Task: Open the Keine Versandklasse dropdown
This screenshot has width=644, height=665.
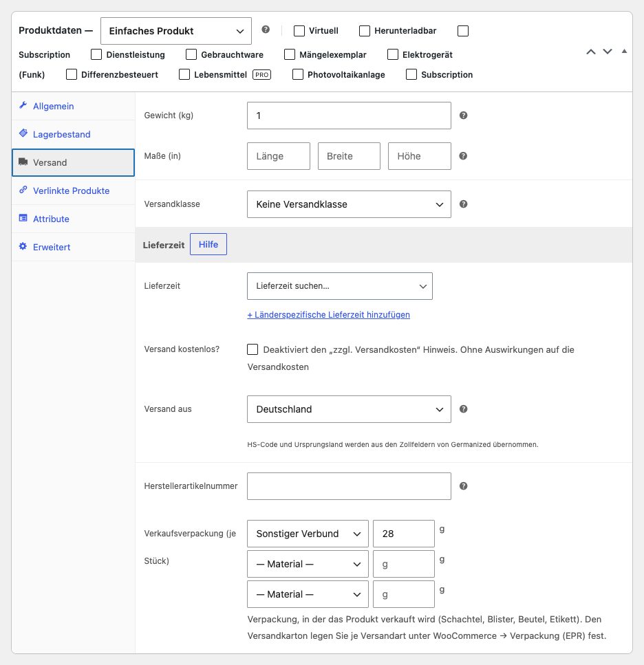Action: pyautogui.click(x=349, y=204)
